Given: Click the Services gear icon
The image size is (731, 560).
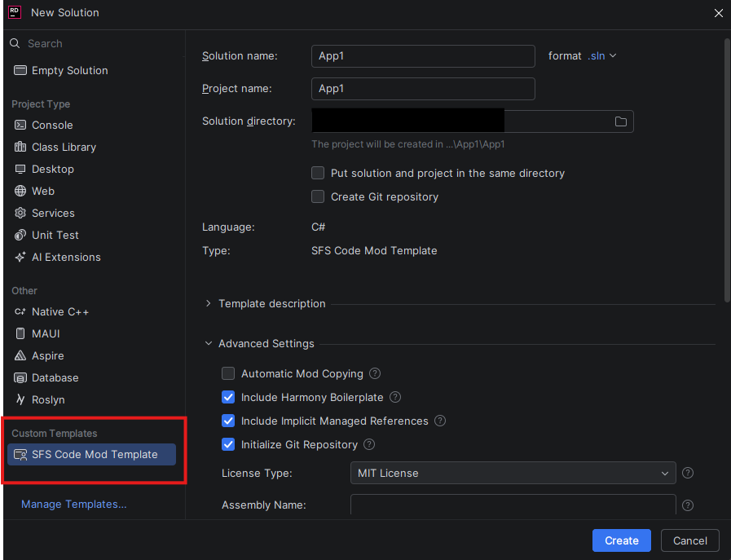Looking at the screenshot, I should [20, 213].
